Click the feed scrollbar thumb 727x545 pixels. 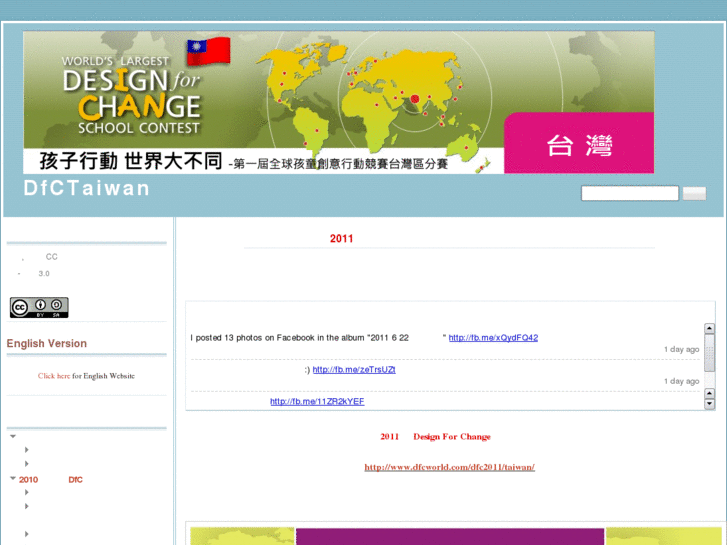point(709,353)
